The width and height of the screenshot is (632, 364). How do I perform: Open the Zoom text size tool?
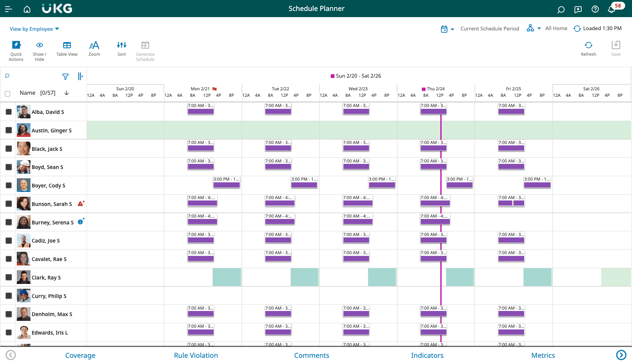[x=94, y=45]
